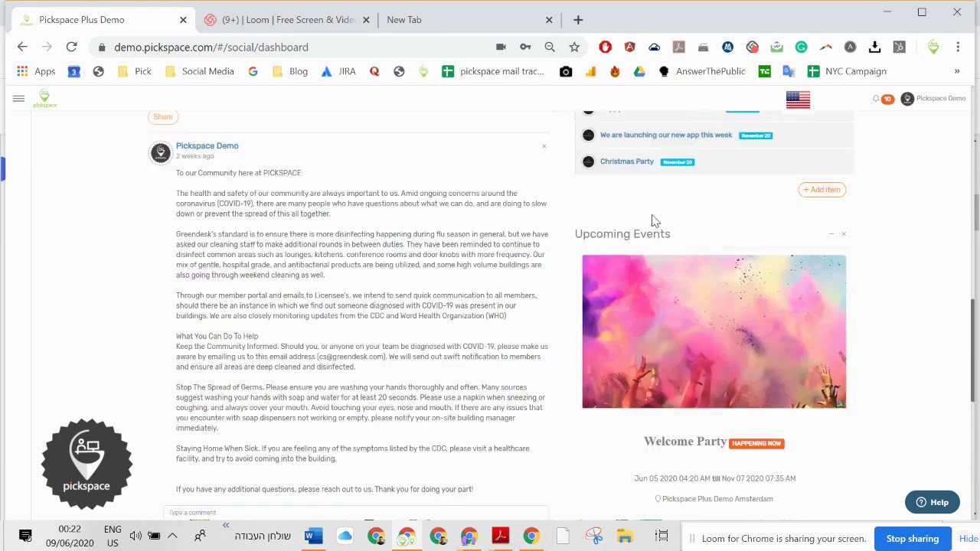Viewport: 980px width, 551px height.
Task: Click the camera access icon in address bar
Action: pos(501,47)
